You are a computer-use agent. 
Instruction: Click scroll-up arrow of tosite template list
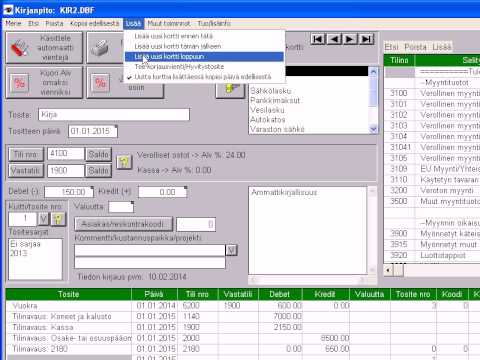(x=373, y=72)
